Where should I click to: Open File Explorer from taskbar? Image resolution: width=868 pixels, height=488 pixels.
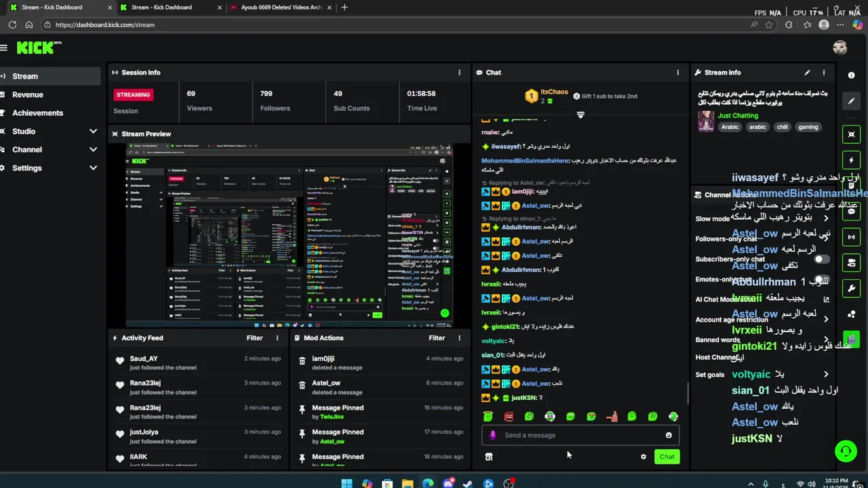click(x=408, y=484)
